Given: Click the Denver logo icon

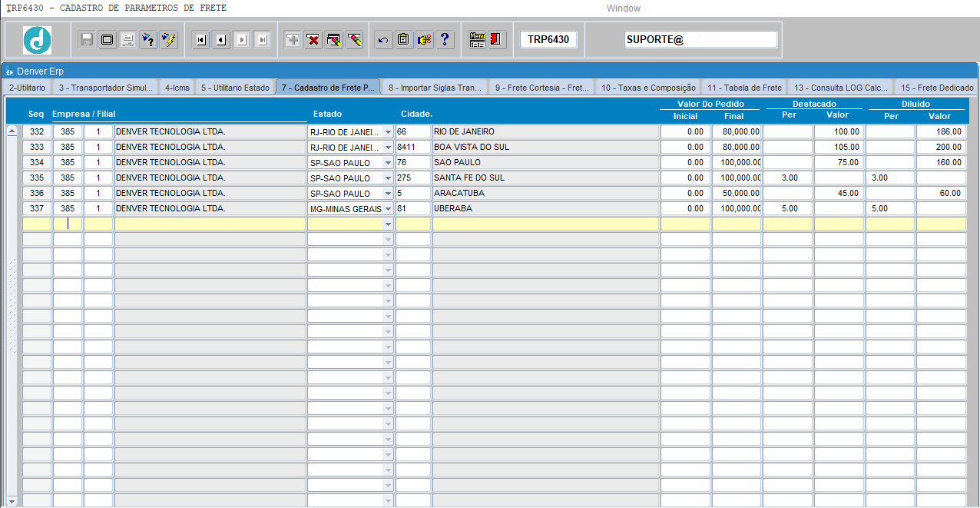Looking at the screenshot, I should [x=37, y=39].
